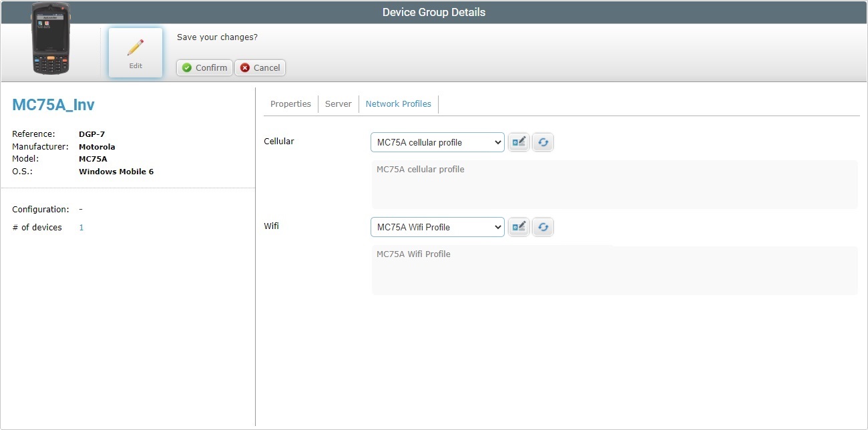Refresh the Wifi profile list
This screenshot has width=868, height=430.
click(543, 226)
